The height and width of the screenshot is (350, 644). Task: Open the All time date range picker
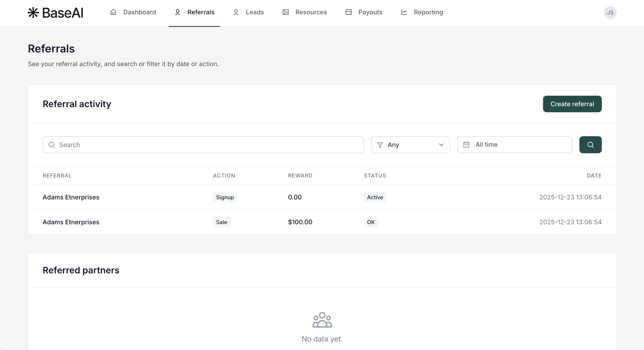[515, 145]
